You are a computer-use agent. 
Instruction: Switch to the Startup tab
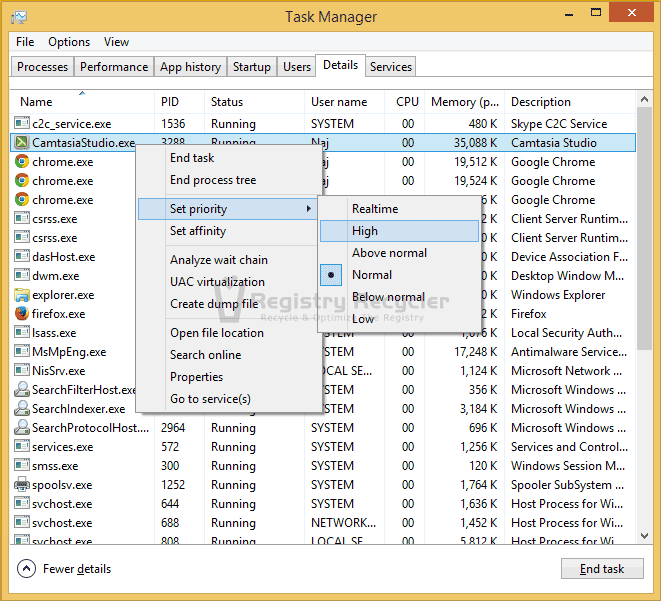click(x=252, y=67)
